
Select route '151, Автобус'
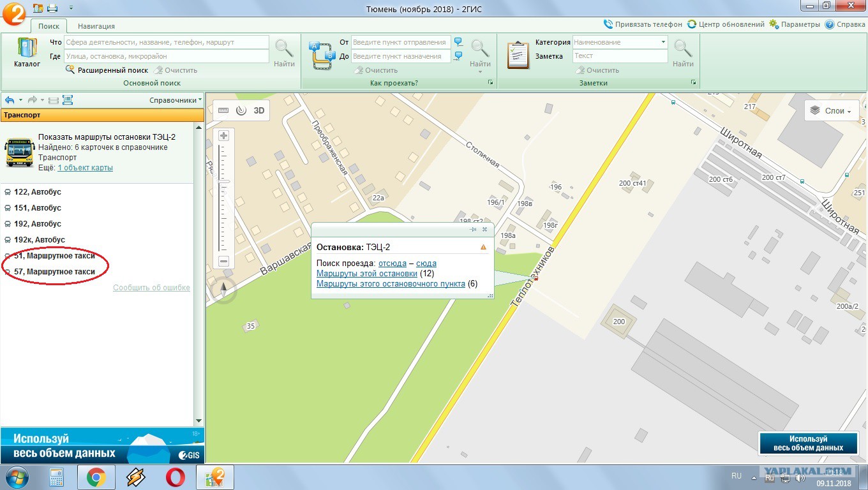tap(38, 208)
